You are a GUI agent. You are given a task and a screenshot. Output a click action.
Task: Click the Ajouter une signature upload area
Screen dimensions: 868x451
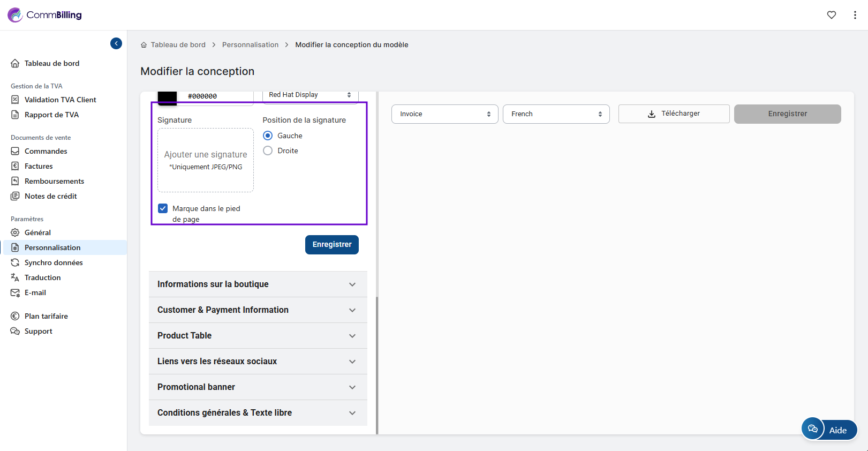[x=206, y=160]
